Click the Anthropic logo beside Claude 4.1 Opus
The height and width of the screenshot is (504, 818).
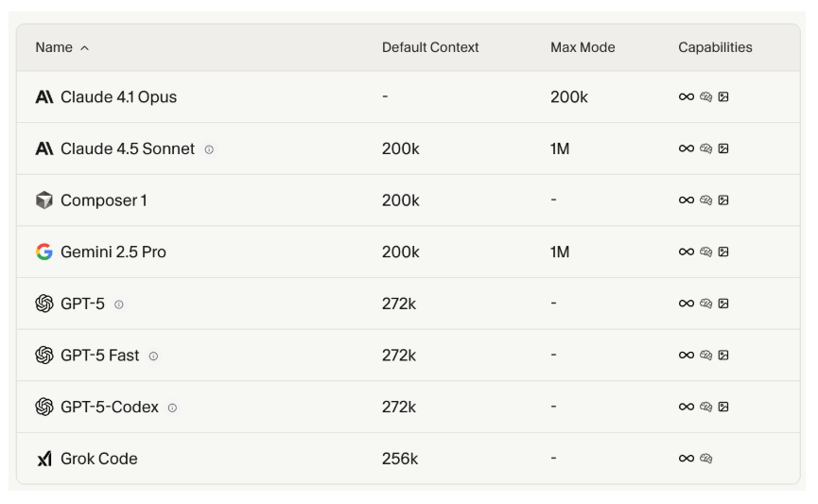click(44, 96)
